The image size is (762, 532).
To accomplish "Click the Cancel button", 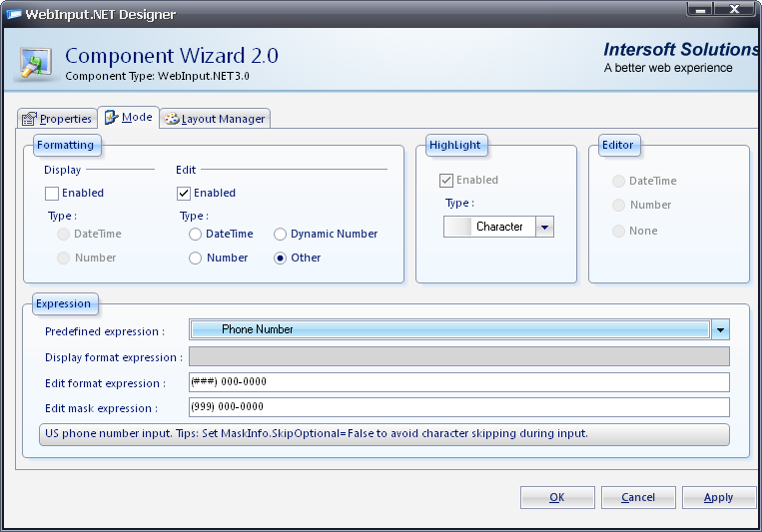I will [x=638, y=497].
